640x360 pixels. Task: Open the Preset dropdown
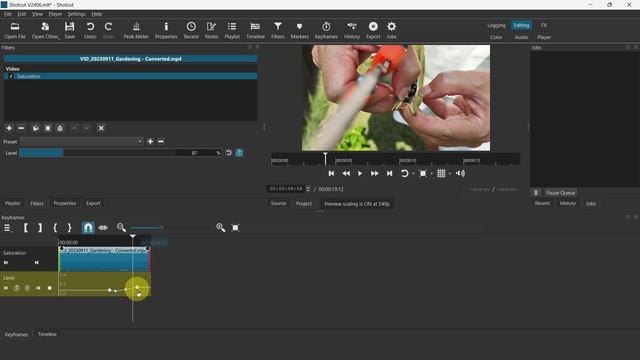tap(82, 141)
